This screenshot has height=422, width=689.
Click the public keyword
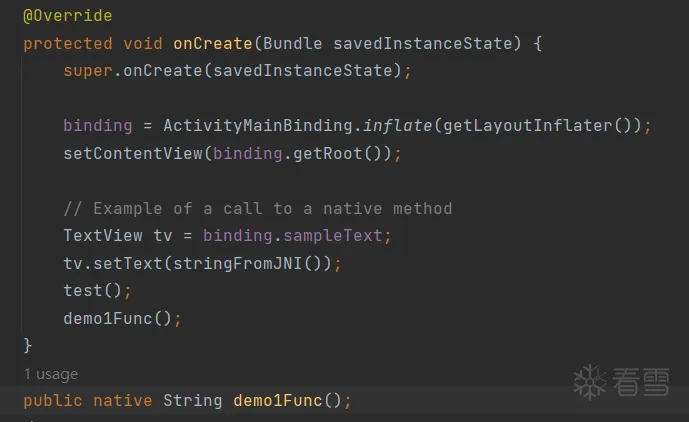pyautogui.click(x=53, y=400)
